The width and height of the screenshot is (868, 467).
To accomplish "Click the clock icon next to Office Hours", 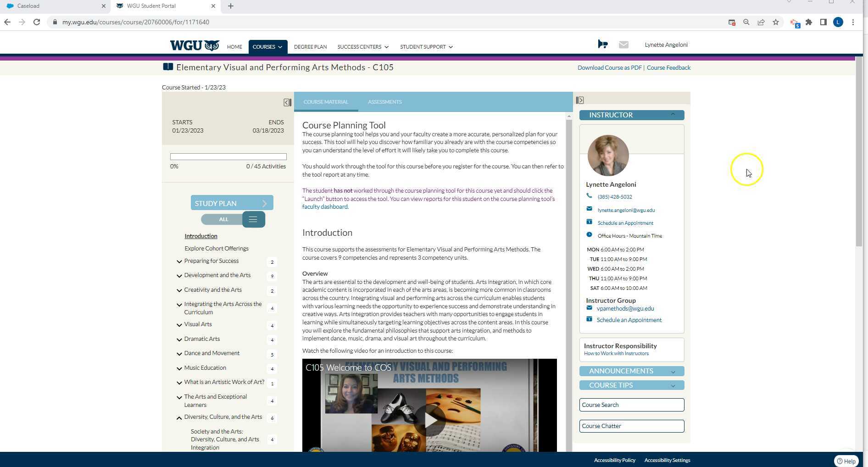I will tap(590, 234).
